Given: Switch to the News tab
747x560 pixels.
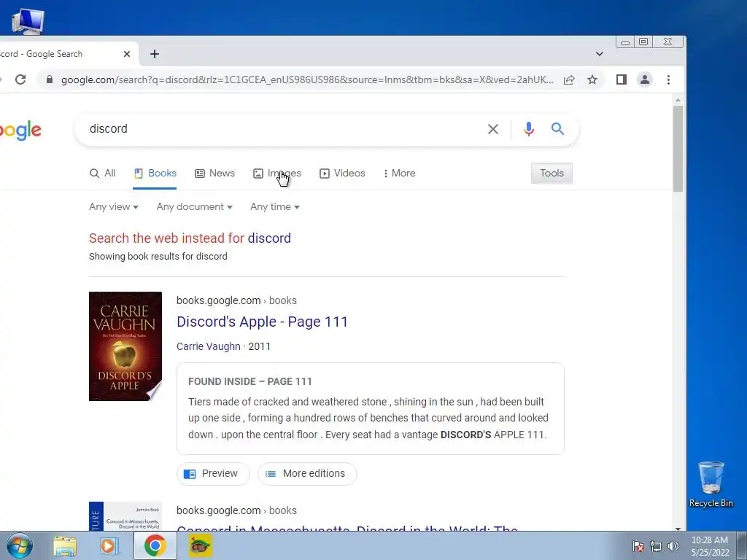Looking at the screenshot, I should 215,174.
